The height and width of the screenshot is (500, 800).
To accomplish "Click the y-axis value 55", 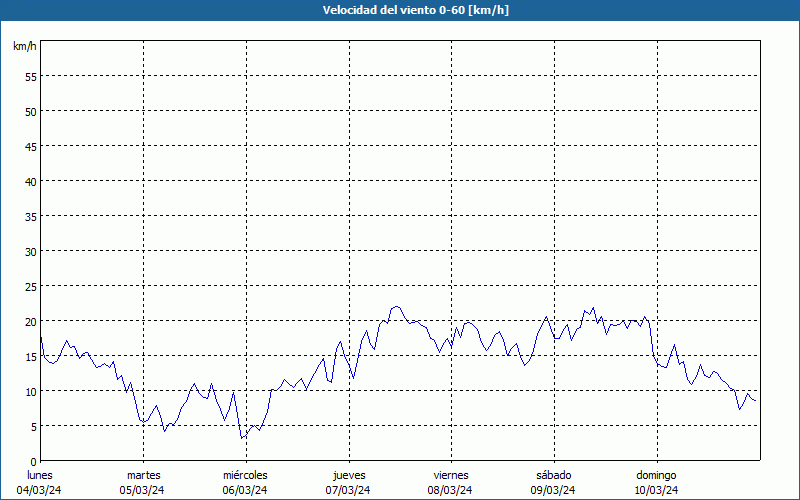I will tap(31, 77).
